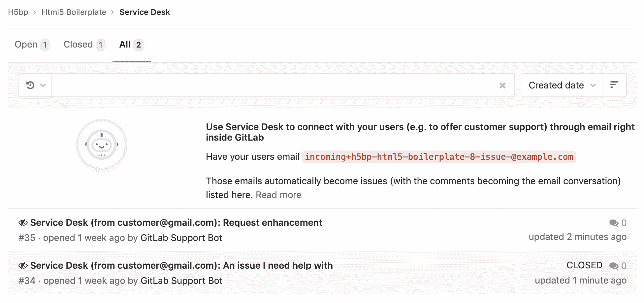Click the Read more link
The image size is (644, 303).
click(278, 195)
